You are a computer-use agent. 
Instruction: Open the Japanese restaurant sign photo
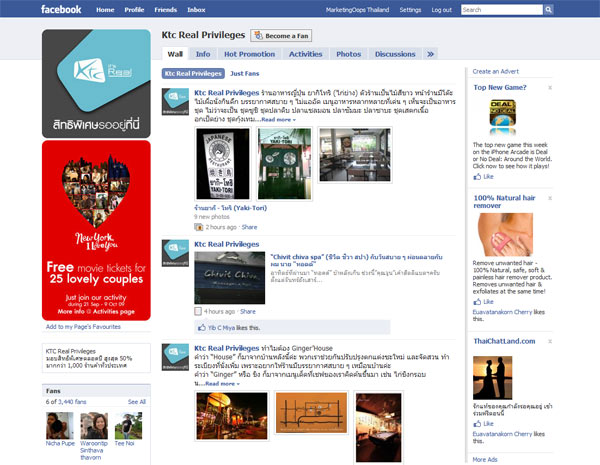pos(223,163)
